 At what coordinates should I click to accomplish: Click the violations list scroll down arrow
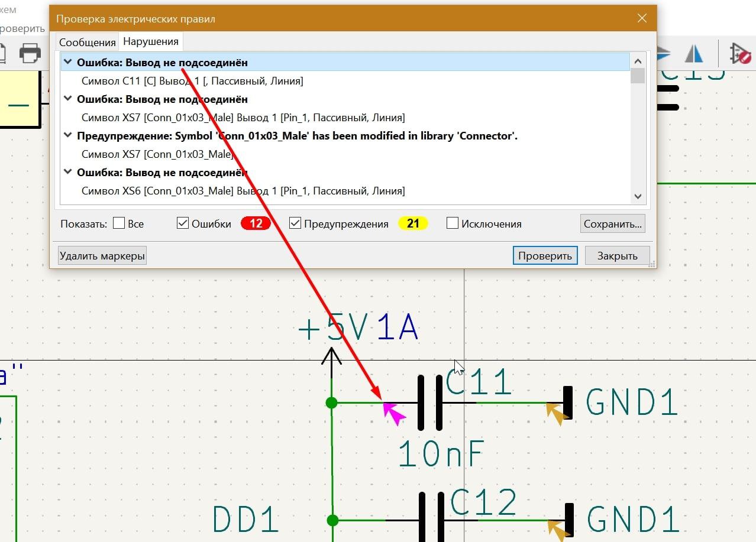tap(638, 196)
